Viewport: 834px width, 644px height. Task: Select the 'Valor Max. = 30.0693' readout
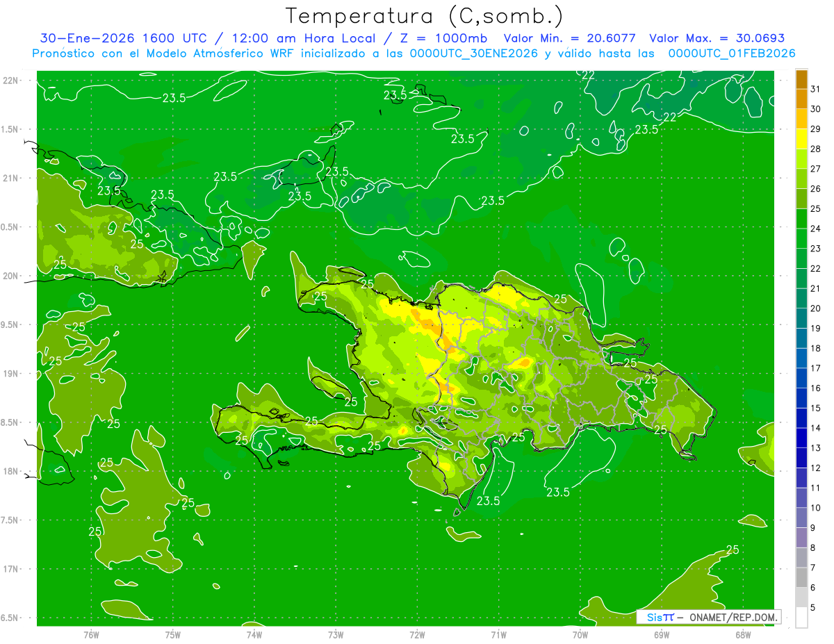717,38
